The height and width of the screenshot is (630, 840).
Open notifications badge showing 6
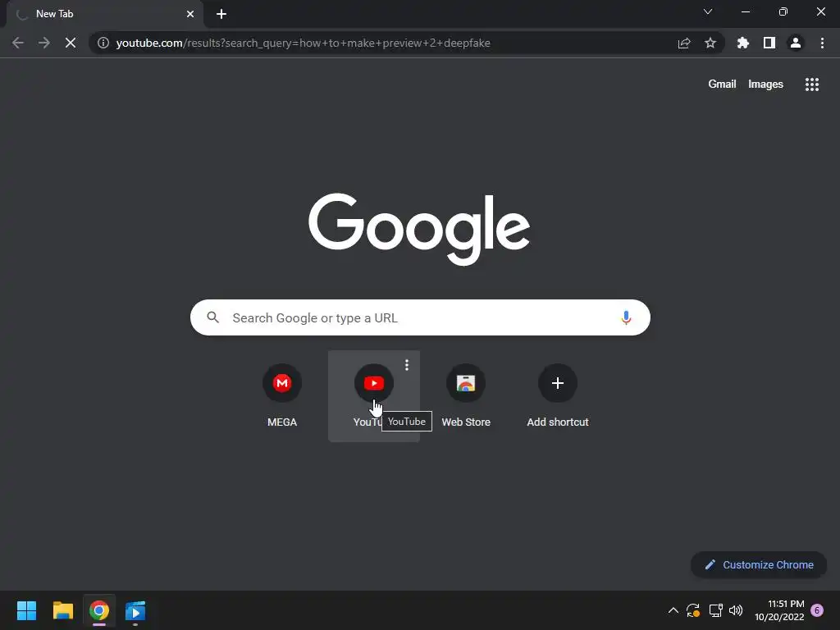click(817, 610)
